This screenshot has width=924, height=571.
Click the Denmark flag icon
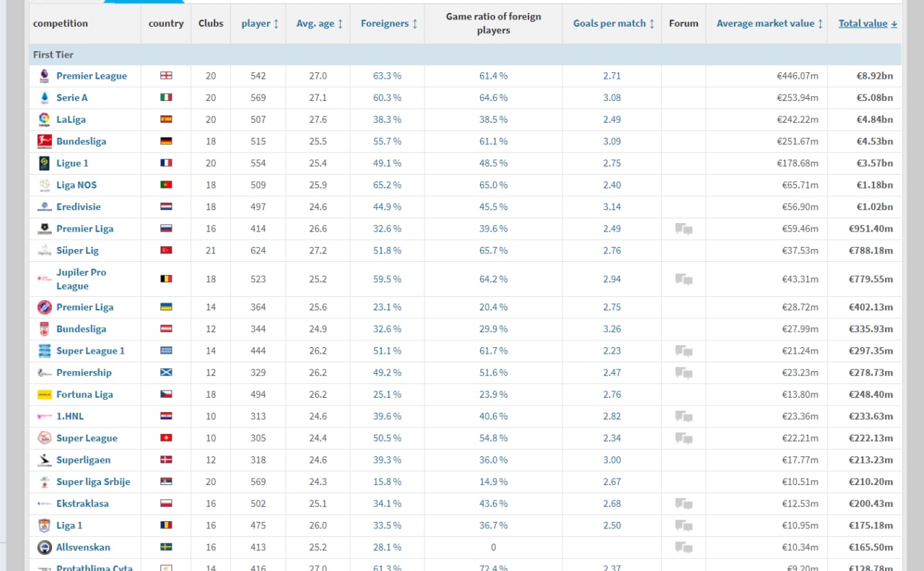click(166, 460)
